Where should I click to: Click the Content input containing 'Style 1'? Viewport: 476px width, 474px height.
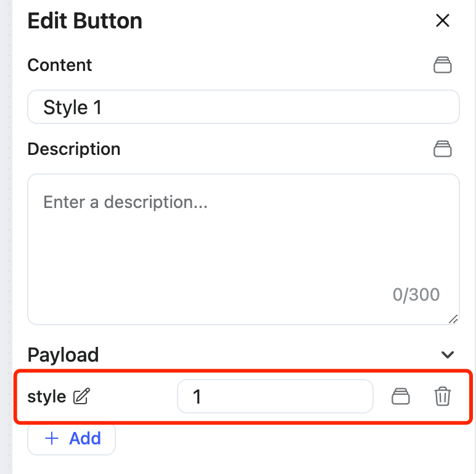click(243, 107)
